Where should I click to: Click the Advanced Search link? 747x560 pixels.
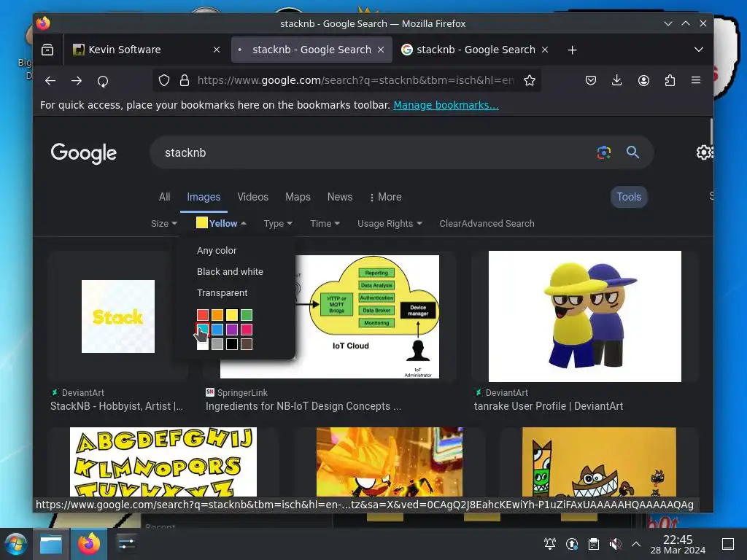click(x=496, y=223)
